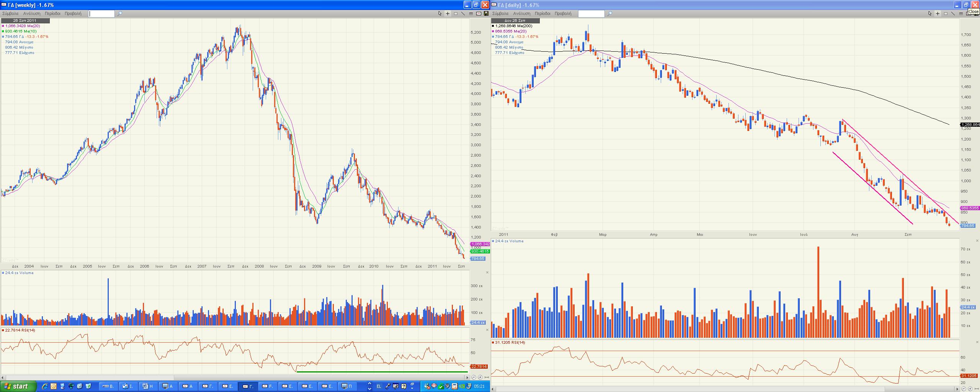Open Ανάλυση menu in daily chart
Screen dimensions: 980x392
[522, 13]
